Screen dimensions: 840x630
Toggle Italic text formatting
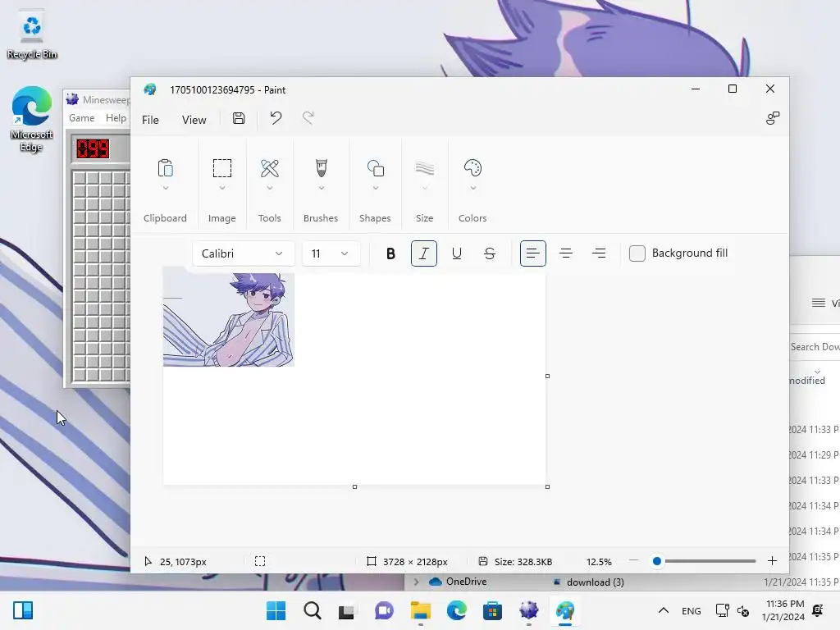point(424,253)
